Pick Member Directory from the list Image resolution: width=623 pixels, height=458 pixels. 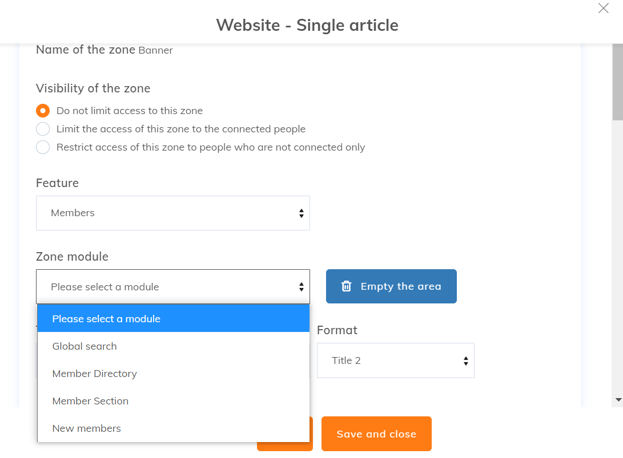click(x=95, y=373)
